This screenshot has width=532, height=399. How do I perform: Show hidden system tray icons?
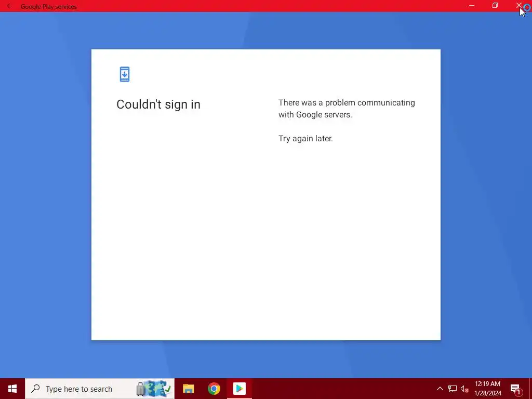(440, 389)
